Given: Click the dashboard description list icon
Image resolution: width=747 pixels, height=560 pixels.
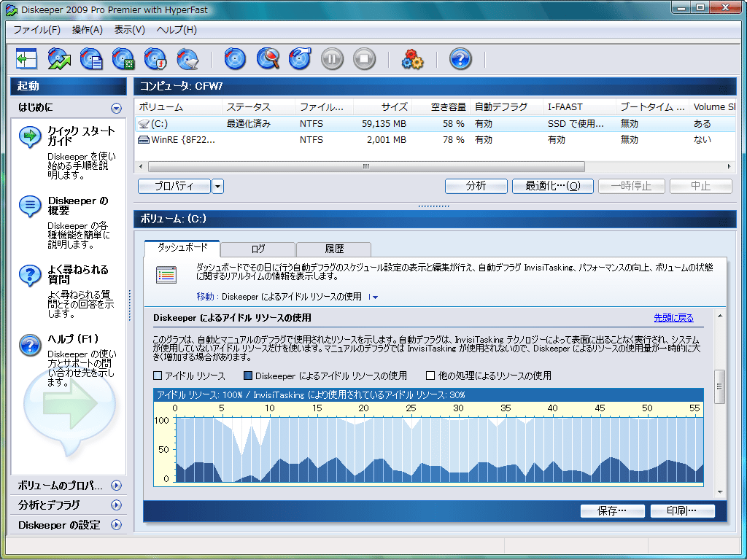Looking at the screenshot, I should click(x=166, y=275).
